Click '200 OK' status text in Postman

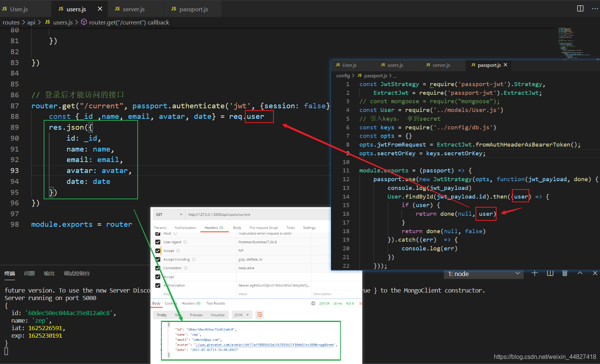pyautogui.click(x=324, y=303)
